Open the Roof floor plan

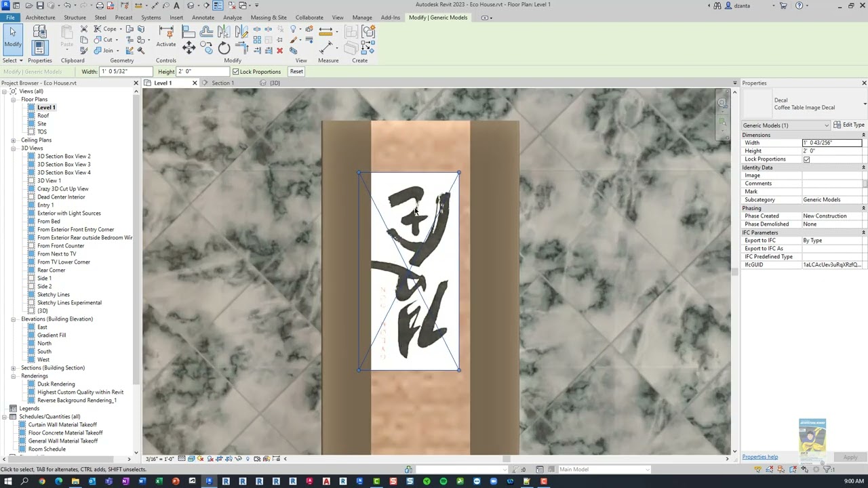pos(43,116)
